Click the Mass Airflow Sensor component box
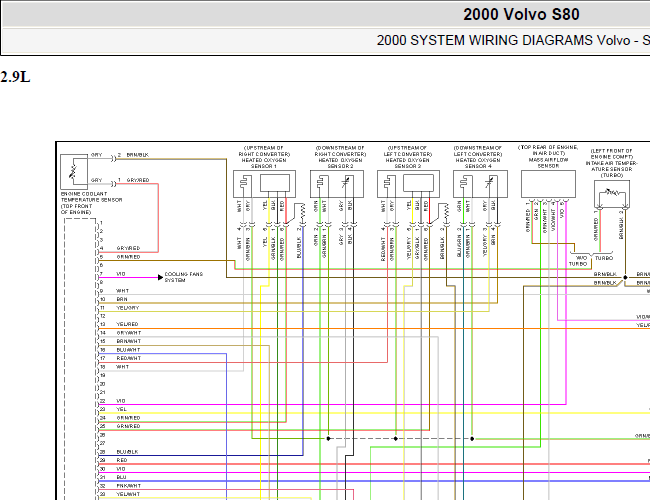 click(x=548, y=184)
